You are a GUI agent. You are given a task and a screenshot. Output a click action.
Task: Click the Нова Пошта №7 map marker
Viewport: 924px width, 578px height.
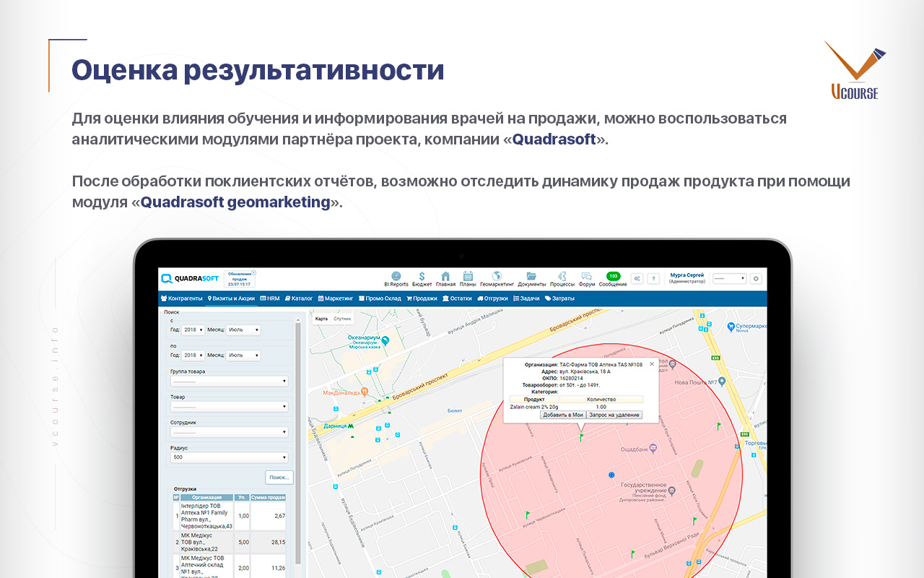coord(722,381)
